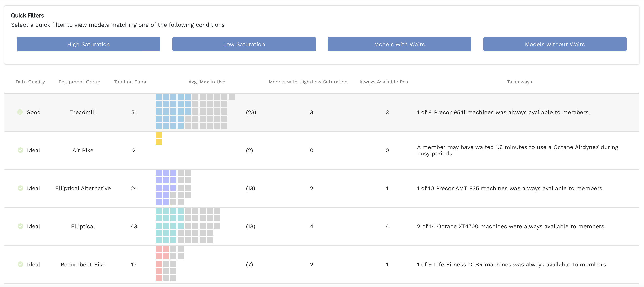
Task: Click the Always Available Pcs column header
Action: [383, 82]
